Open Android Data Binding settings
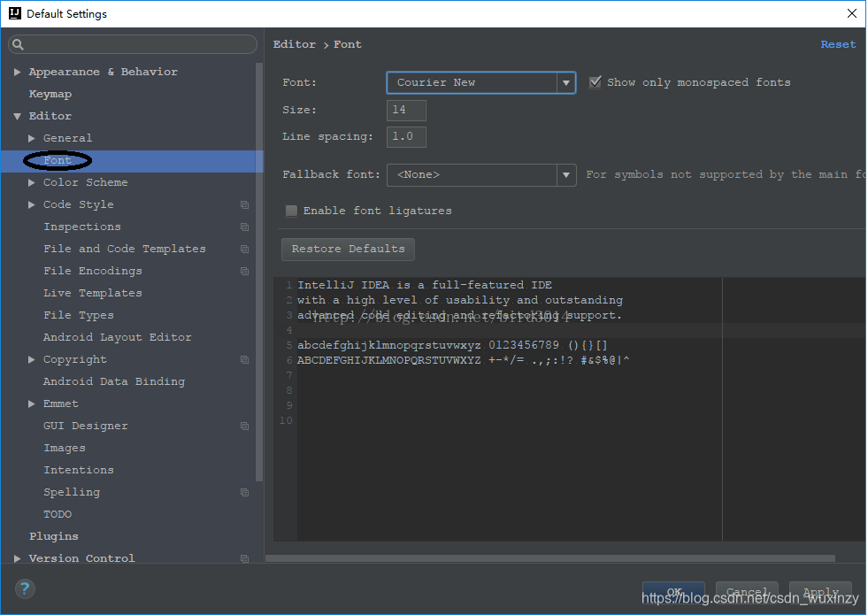868x615 pixels. [114, 382]
